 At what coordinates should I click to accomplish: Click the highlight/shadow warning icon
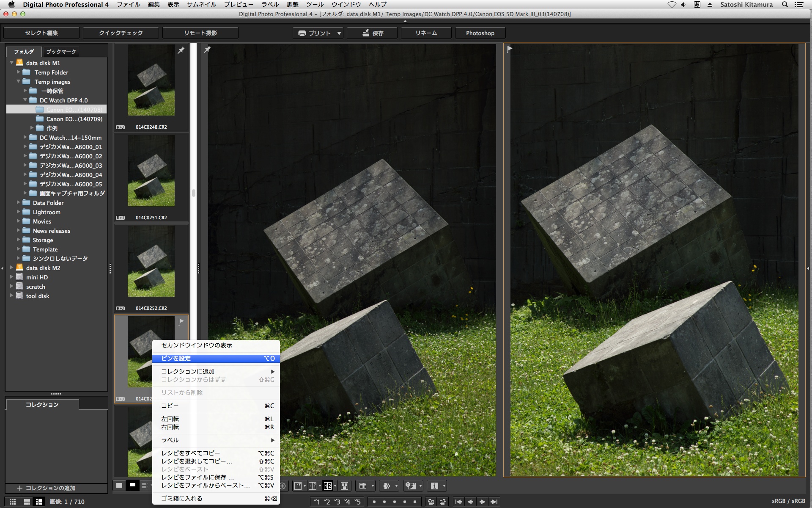410,486
